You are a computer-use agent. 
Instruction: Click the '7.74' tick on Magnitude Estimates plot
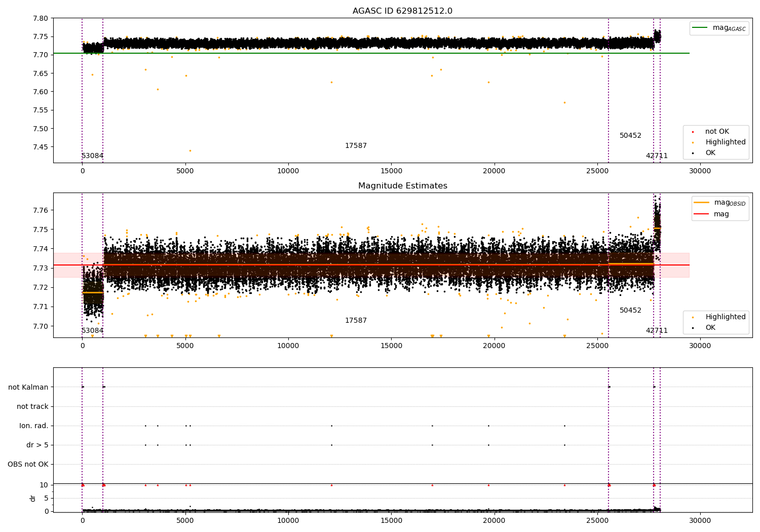[41, 249]
